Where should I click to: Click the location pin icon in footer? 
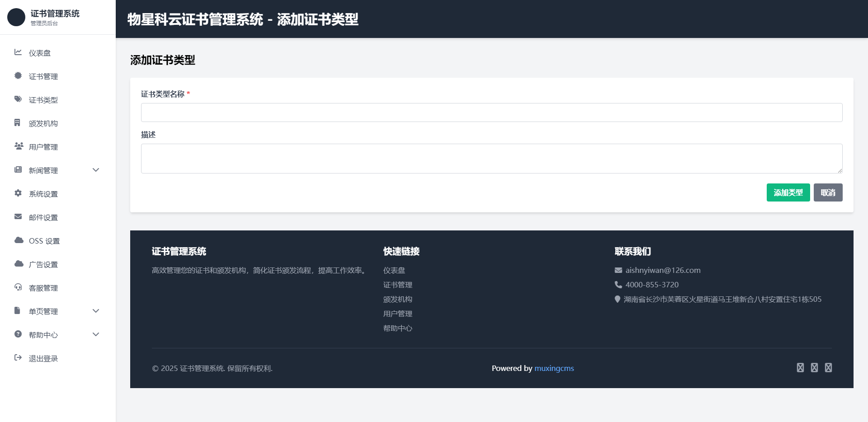pyautogui.click(x=618, y=299)
